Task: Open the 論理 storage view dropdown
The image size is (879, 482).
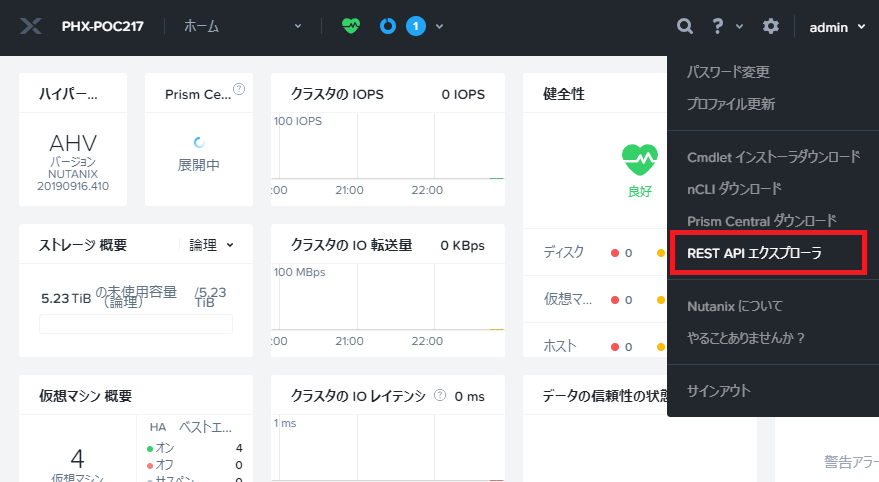Action: click(x=211, y=245)
